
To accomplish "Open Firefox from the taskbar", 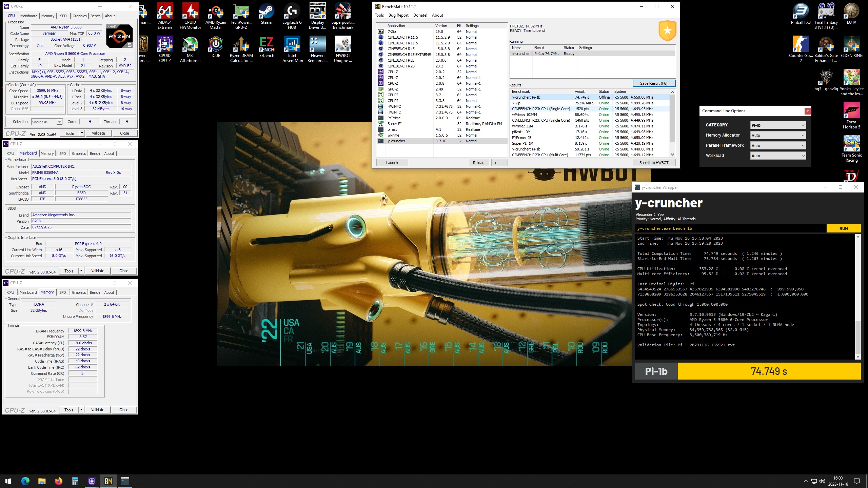I will pyautogui.click(x=58, y=481).
